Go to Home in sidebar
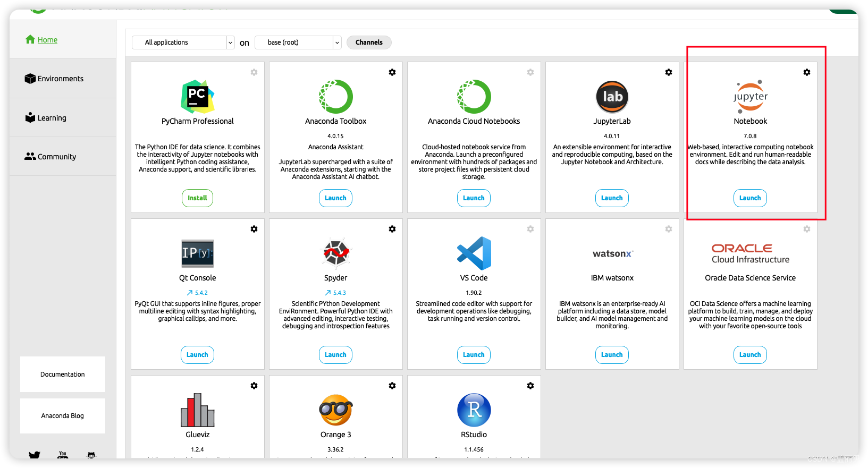 (x=41, y=40)
